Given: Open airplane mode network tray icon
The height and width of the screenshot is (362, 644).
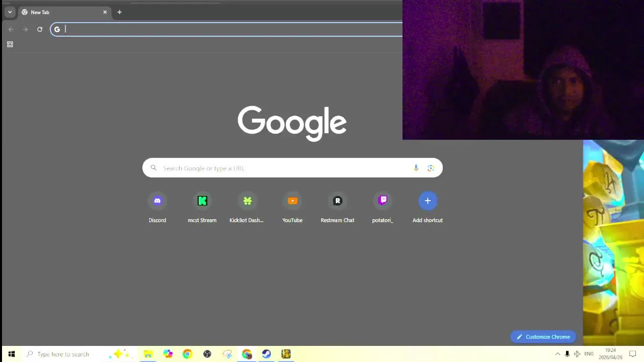Looking at the screenshot, I should pos(577,354).
